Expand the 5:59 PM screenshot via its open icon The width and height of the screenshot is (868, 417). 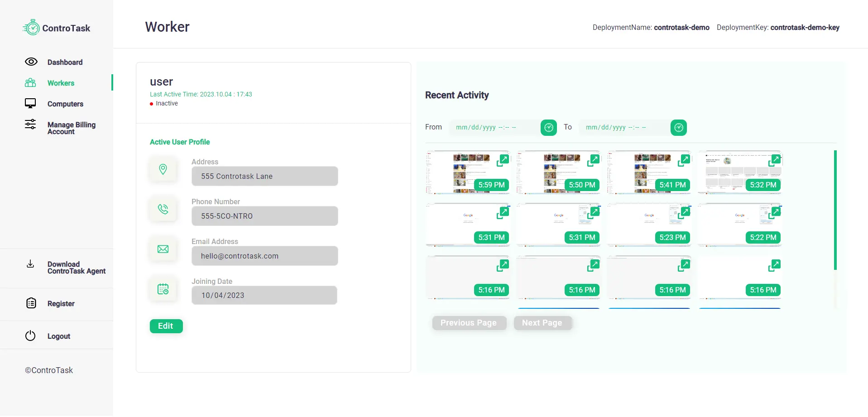(x=503, y=160)
